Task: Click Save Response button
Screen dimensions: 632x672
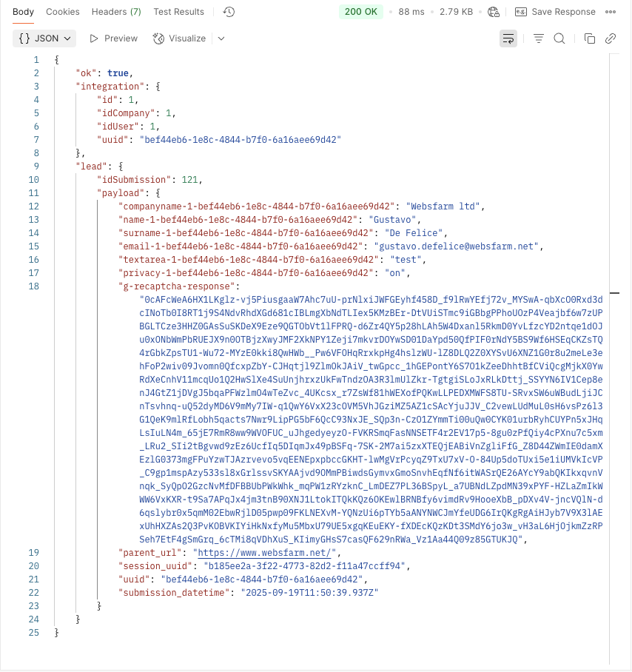Action: tap(555, 12)
